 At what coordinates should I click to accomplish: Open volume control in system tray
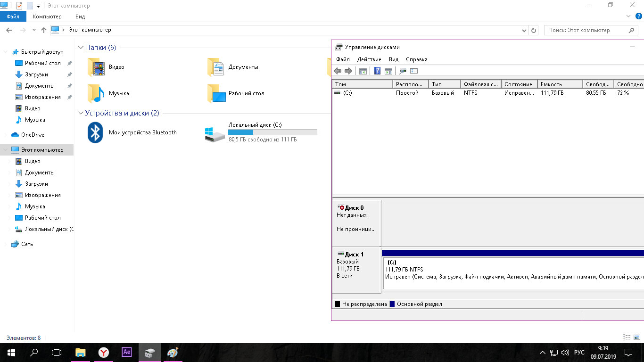(x=565, y=353)
